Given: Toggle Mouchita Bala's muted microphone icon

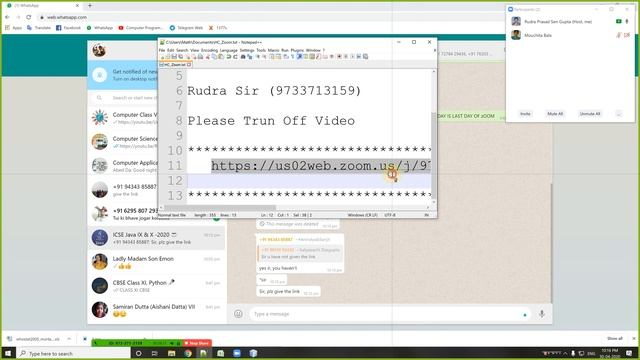Looking at the screenshot, I should click(619, 36).
